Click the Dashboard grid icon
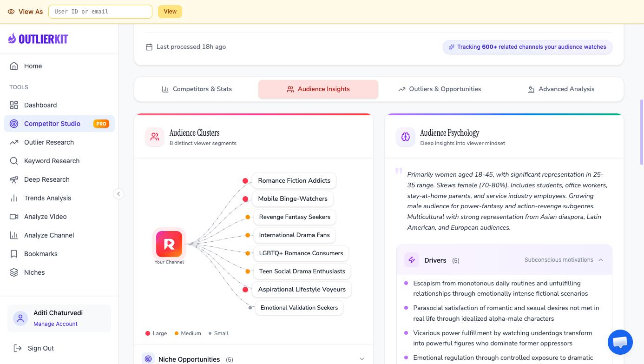Viewport: 644px width, 364px height. pos(14,105)
